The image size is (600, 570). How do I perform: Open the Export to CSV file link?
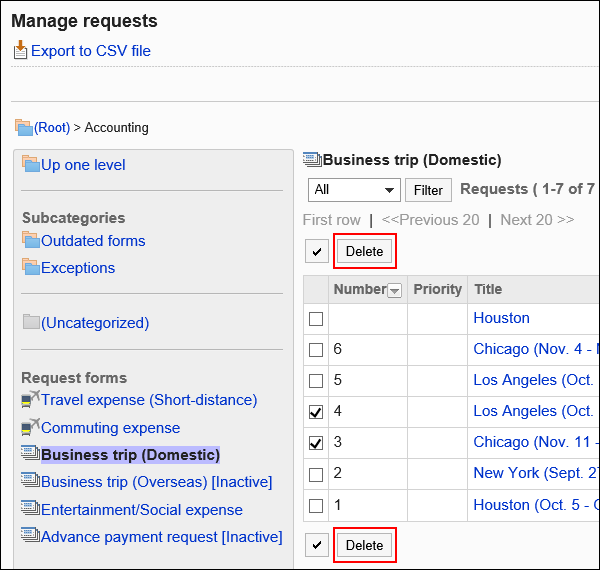pyautogui.click(x=91, y=50)
